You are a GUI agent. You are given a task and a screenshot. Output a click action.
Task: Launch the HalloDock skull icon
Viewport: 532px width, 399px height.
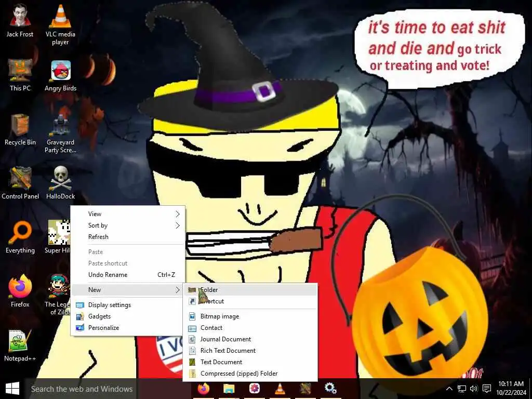(x=60, y=183)
